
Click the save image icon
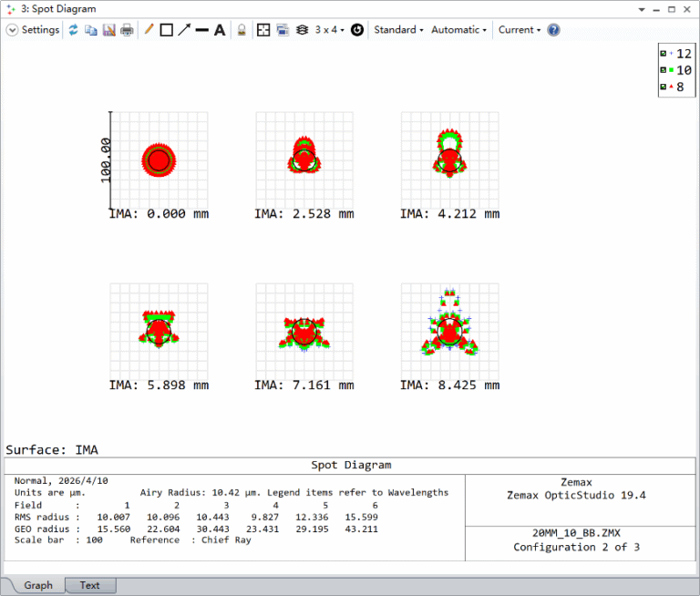(109, 30)
